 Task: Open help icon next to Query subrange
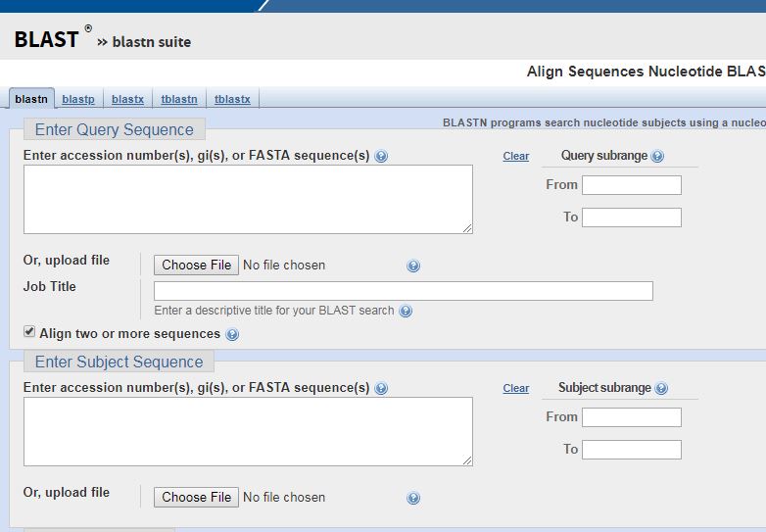coord(657,156)
